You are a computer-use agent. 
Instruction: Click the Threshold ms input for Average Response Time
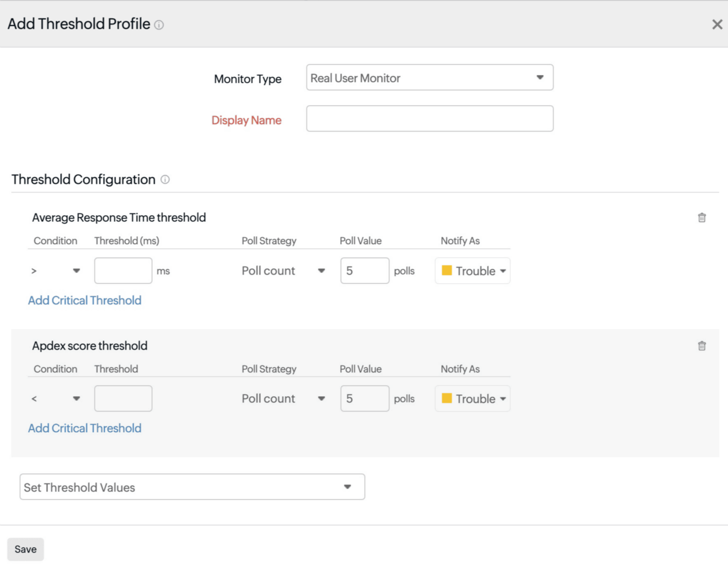click(x=123, y=271)
